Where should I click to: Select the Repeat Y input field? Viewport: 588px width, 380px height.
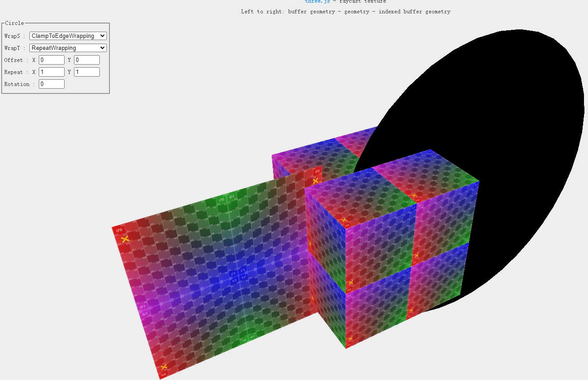[87, 72]
